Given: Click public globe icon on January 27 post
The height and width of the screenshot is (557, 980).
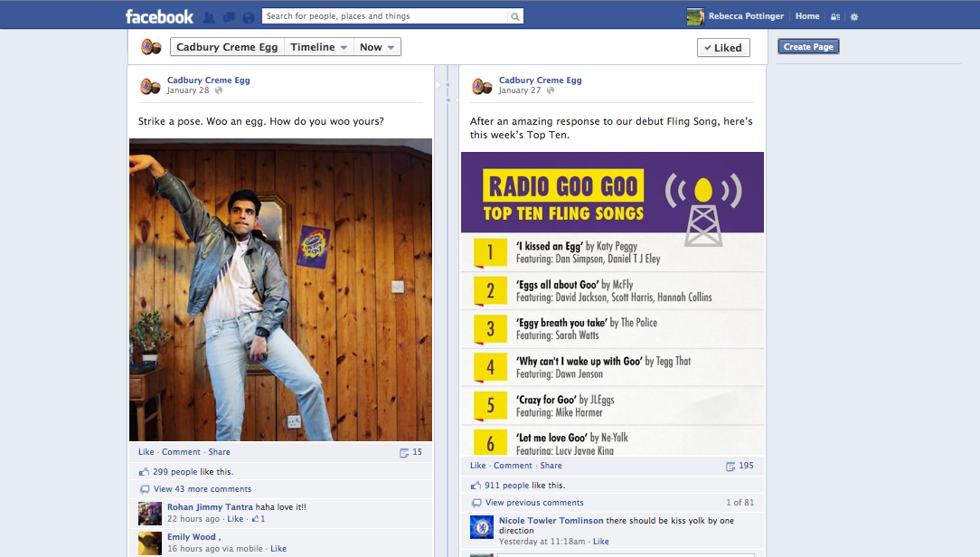Looking at the screenshot, I should coord(551,90).
